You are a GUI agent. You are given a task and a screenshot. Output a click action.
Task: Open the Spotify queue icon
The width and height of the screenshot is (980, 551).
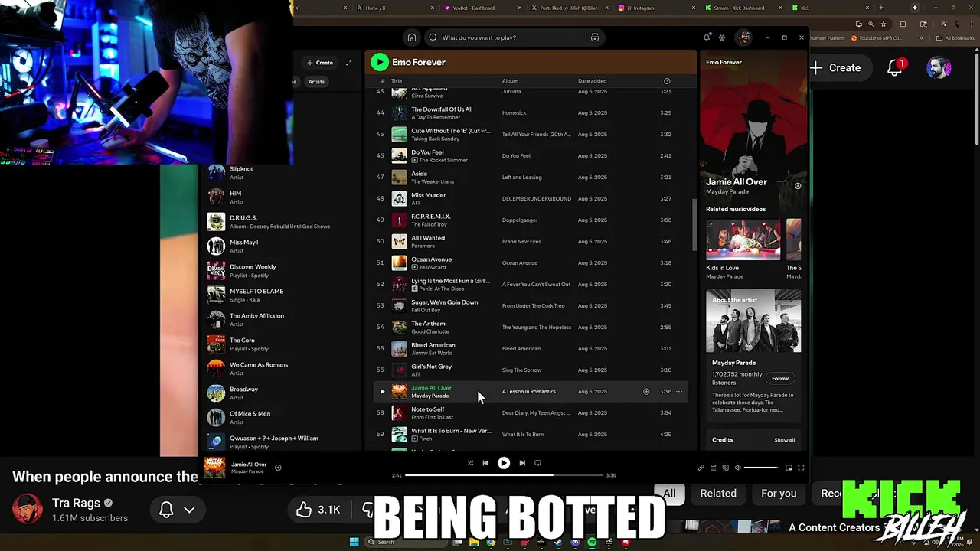pos(714,468)
